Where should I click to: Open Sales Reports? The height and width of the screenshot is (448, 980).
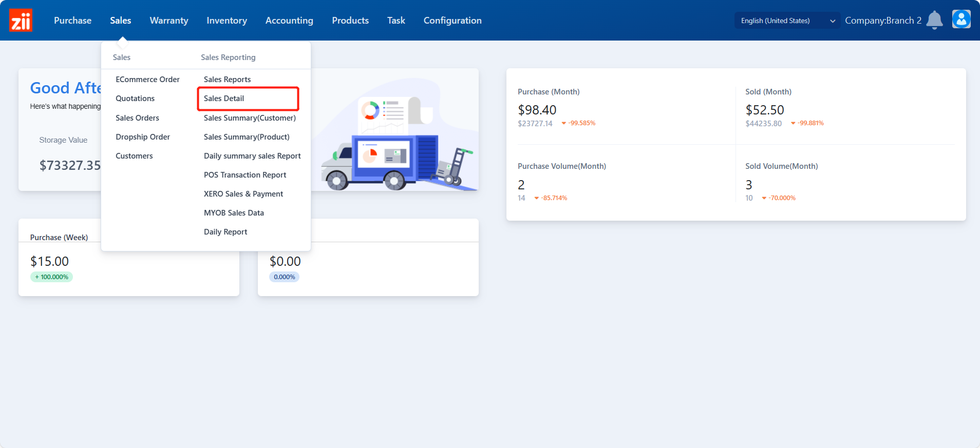click(227, 80)
